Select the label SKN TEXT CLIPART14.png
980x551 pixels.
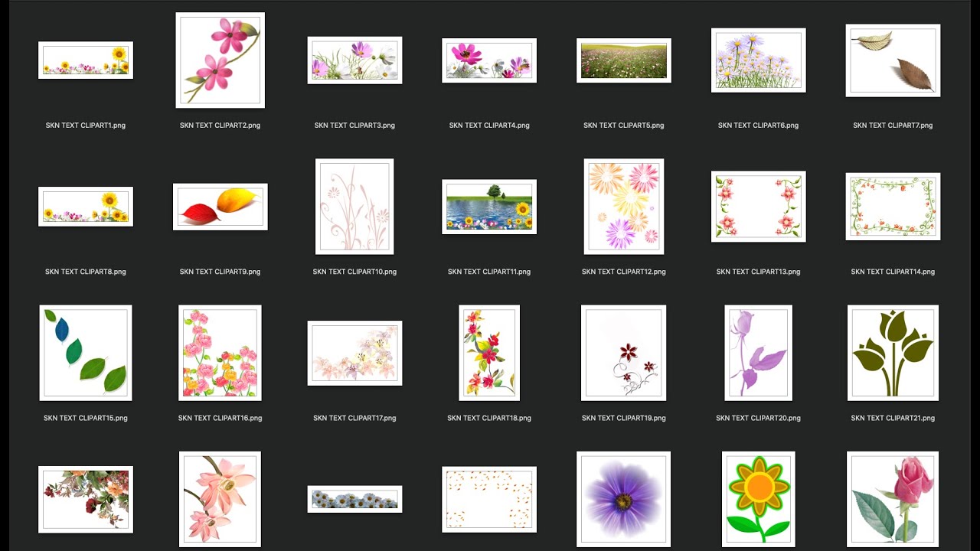click(893, 272)
